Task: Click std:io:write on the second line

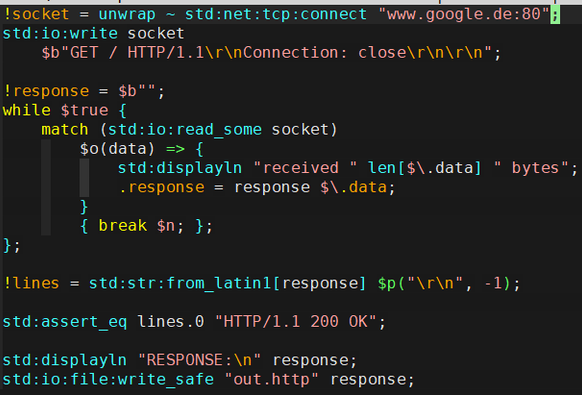Action: pyautogui.click(x=60, y=33)
